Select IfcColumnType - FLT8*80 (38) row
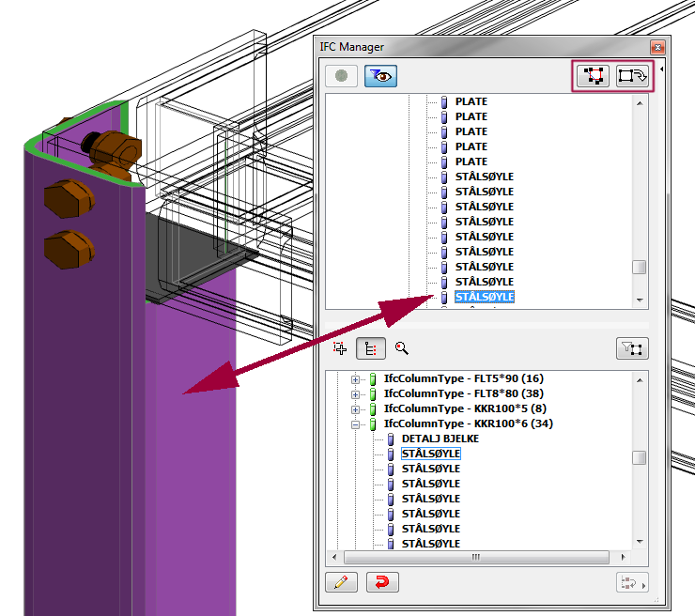The image size is (695, 616). [x=464, y=393]
